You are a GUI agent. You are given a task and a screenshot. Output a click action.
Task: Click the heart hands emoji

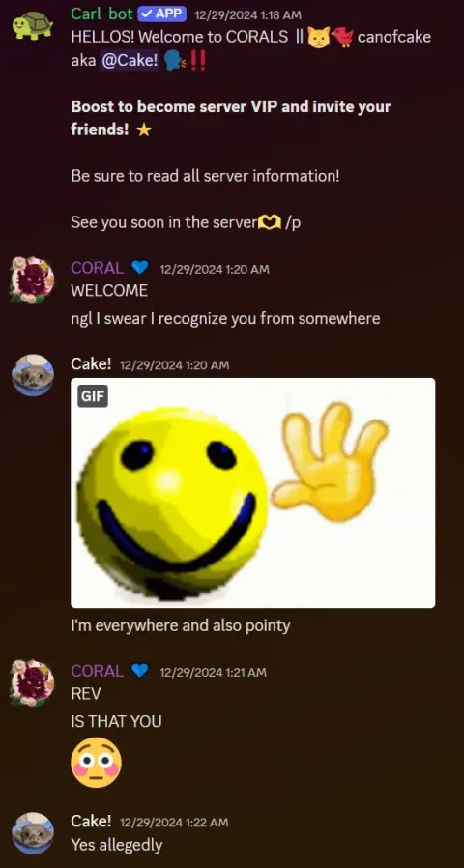click(271, 222)
